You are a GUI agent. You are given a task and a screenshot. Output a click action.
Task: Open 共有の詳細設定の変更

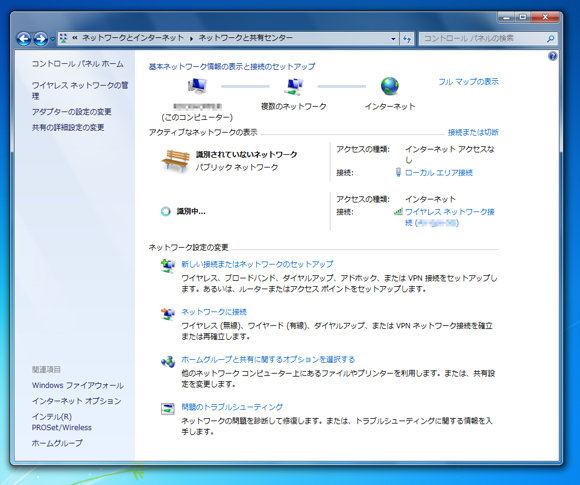(x=68, y=127)
